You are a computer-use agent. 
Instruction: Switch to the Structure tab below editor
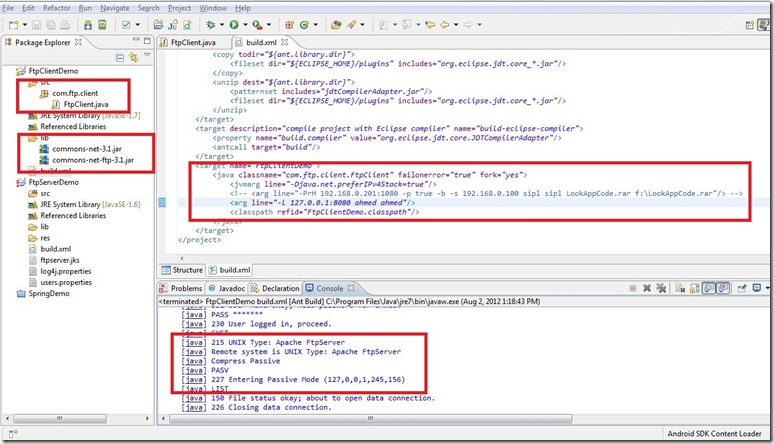(x=182, y=270)
